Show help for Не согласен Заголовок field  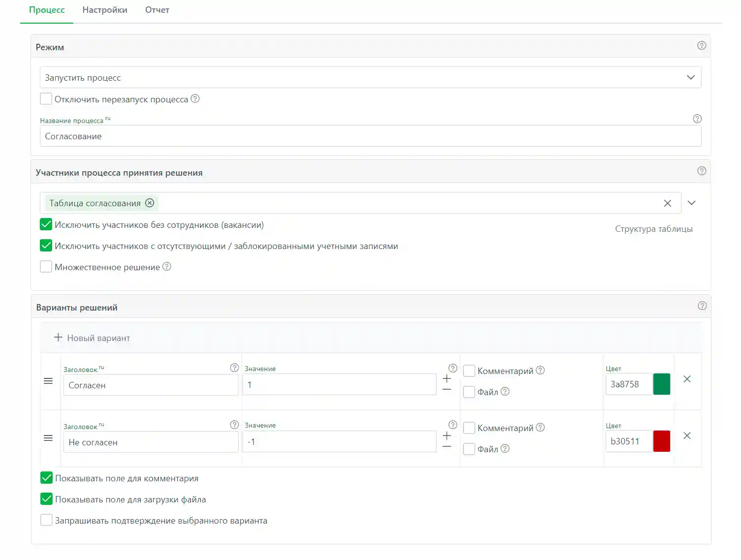[x=234, y=425]
